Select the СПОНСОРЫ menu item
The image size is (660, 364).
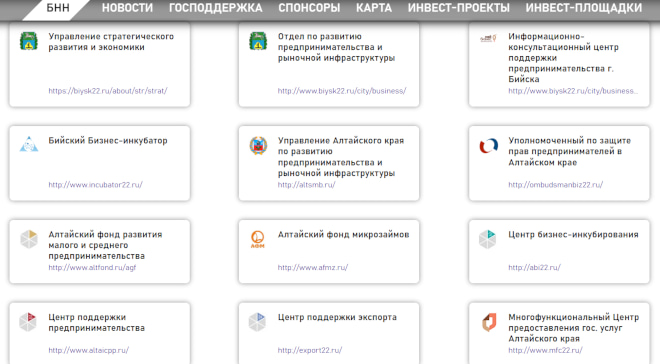[x=309, y=8]
